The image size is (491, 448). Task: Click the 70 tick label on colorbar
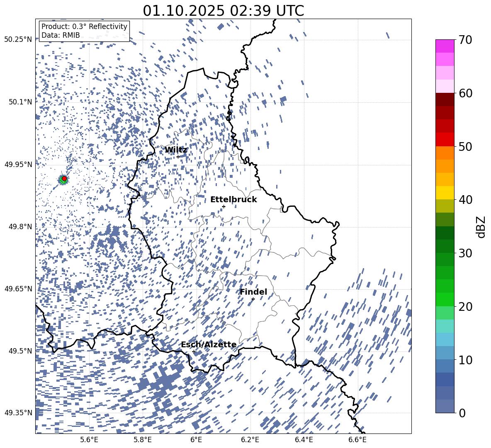[x=466, y=40]
